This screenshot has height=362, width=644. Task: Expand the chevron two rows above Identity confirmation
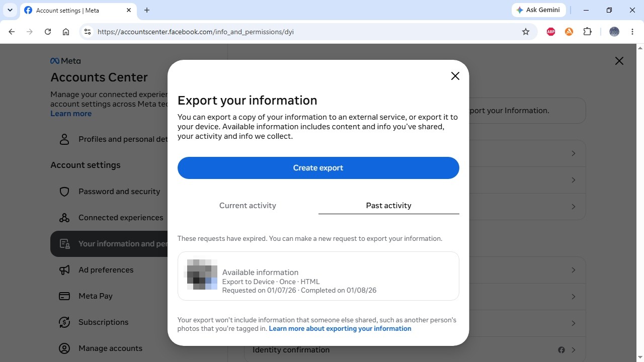[573, 297]
